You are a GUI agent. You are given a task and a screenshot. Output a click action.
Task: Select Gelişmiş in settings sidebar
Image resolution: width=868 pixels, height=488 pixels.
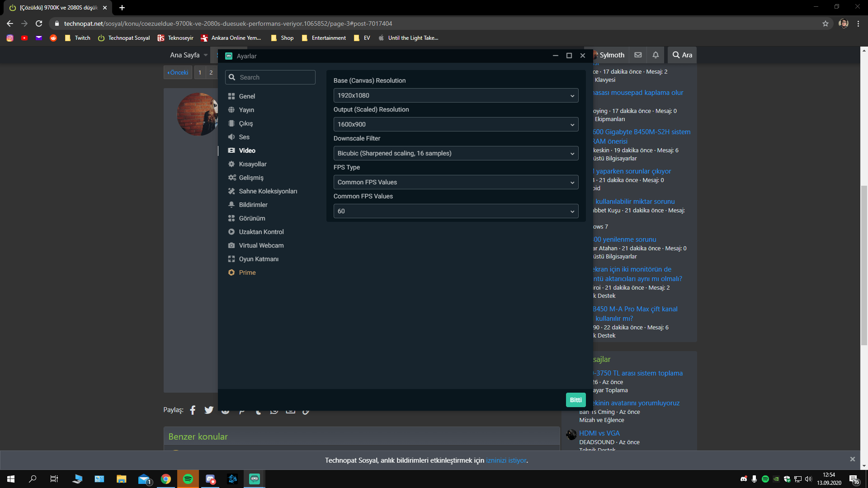click(x=251, y=178)
